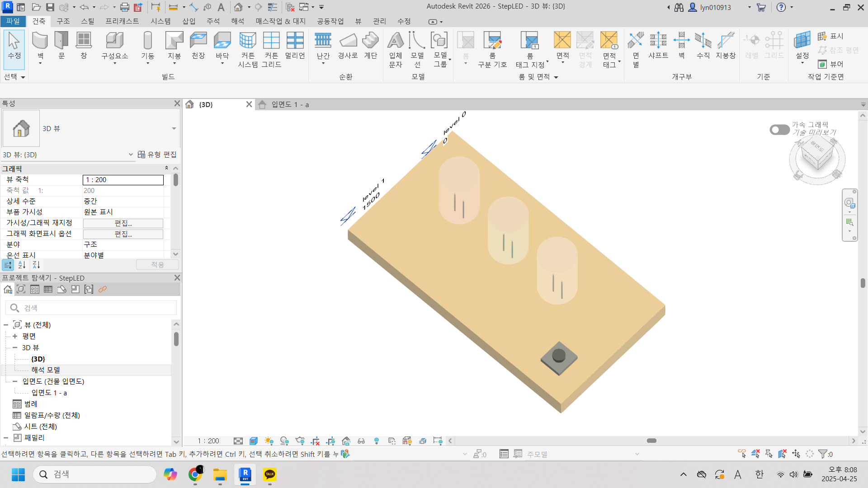Click the 유형 편집 button
868x488 pixels.
tap(157, 155)
